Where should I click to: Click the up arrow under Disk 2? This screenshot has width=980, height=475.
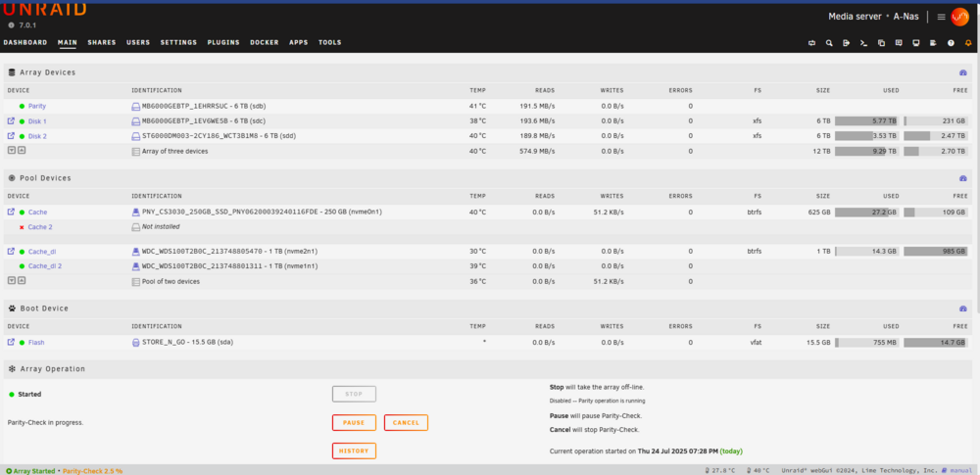tap(22, 150)
